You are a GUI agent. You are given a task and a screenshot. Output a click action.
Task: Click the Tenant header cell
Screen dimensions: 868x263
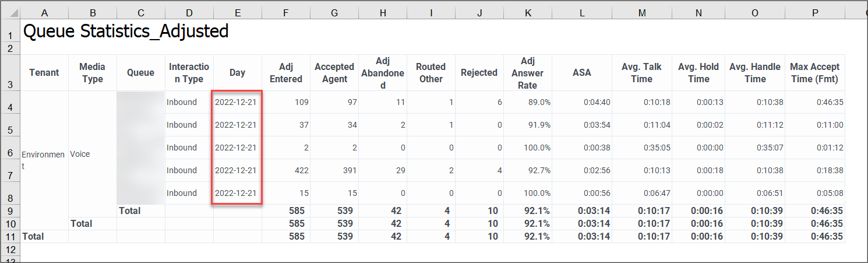[x=44, y=73]
